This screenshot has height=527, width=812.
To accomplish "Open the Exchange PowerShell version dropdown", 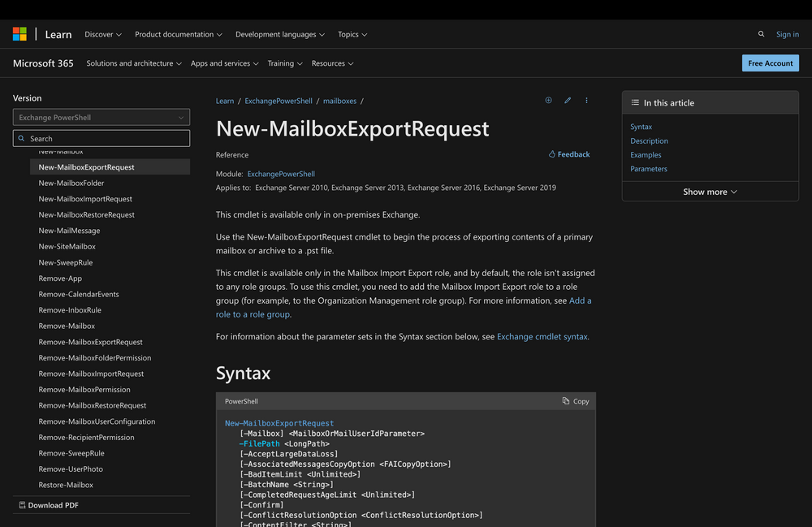I will [x=101, y=117].
